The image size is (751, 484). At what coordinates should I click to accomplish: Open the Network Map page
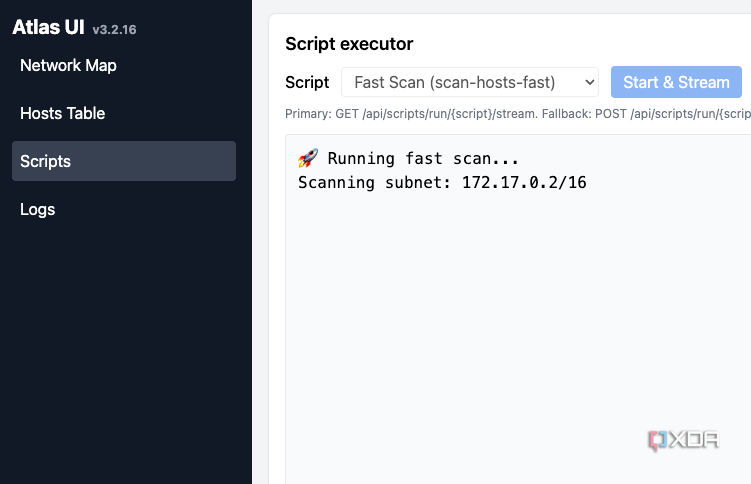(68, 66)
